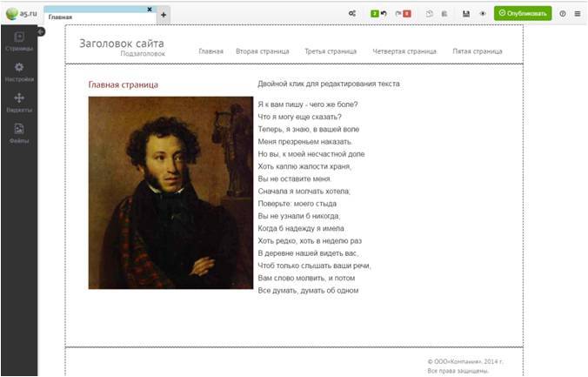Open the Файлы panel in sidebar
Screen dimensions: 588x377
18,132
